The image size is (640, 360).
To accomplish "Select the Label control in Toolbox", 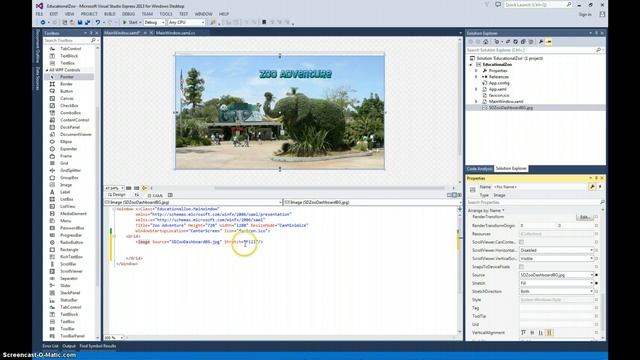I will [x=69, y=192].
